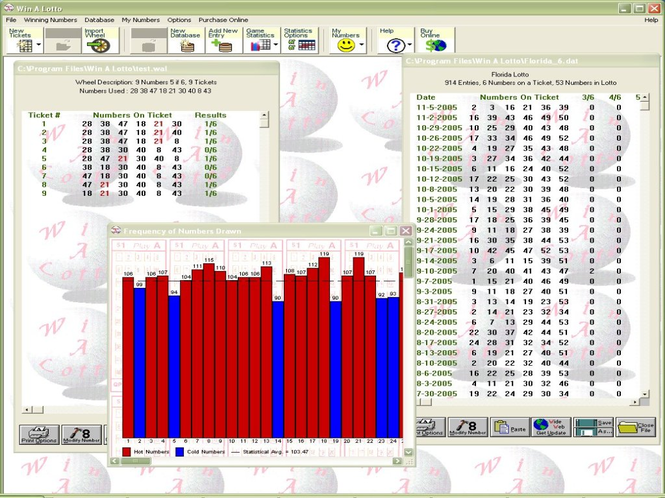Viewport: 665px width, 498px height.
Task: Click the frequency chart scroll-left arrow
Action: point(115,461)
